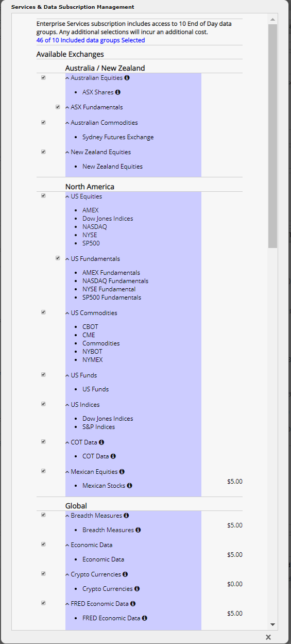Collapse the Economic Data group
This screenshot has height=644, width=291.
(x=67, y=545)
